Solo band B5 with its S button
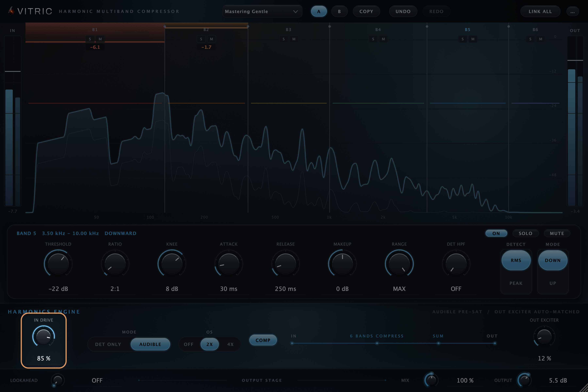The width and height of the screenshot is (588, 392). [463, 39]
